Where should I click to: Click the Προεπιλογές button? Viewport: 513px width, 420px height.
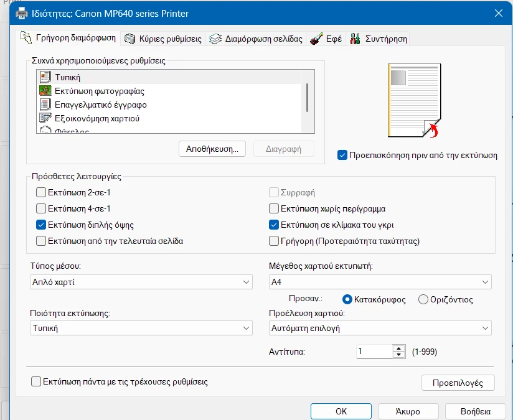click(458, 383)
